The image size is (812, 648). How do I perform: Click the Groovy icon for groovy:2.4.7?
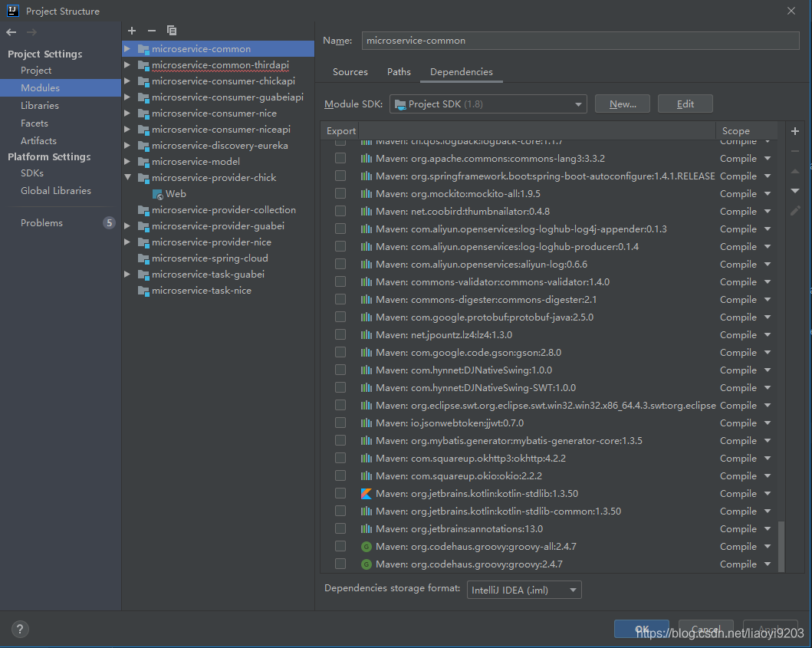click(366, 564)
